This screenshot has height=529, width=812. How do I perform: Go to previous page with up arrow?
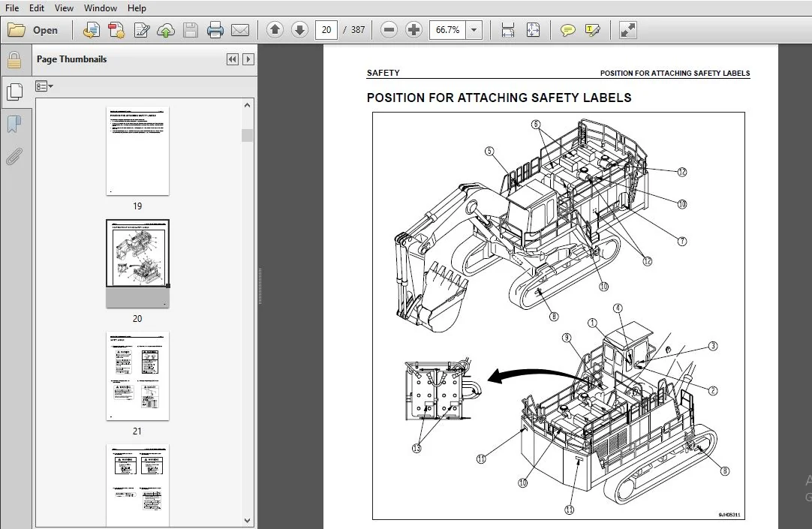(275, 30)
